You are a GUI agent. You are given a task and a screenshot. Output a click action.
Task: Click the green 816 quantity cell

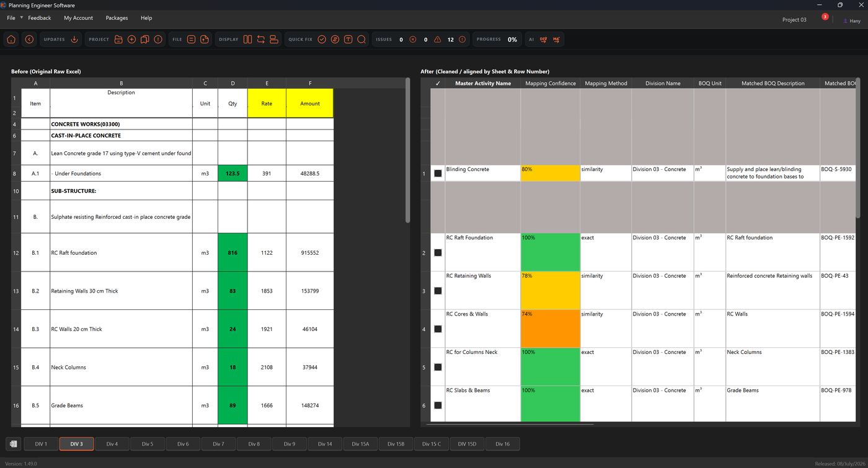[x=232, y=252]
